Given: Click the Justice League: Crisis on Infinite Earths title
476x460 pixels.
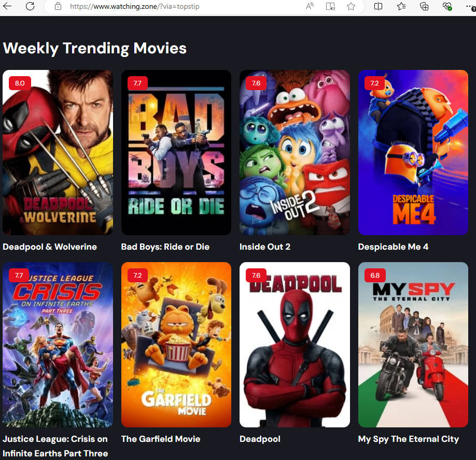Looking at the screenshot, I should coord(55,446).
